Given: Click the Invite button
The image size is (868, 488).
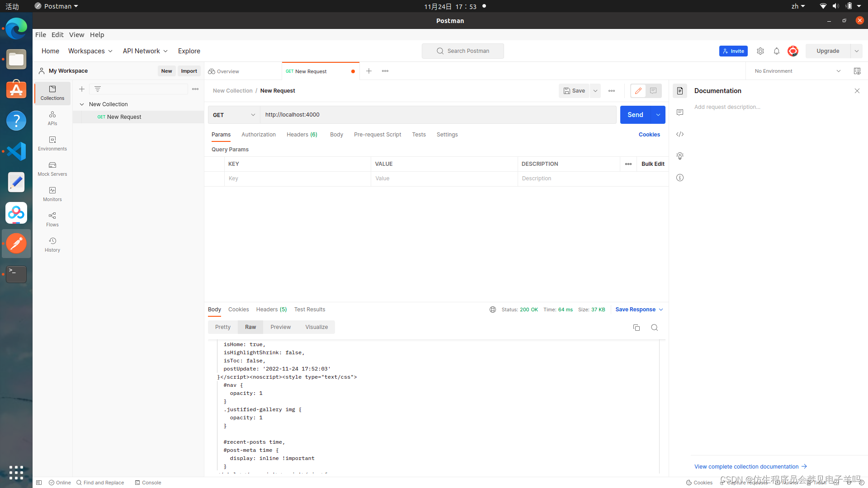Looking at the screenshot, I should [x=733, y=51].
